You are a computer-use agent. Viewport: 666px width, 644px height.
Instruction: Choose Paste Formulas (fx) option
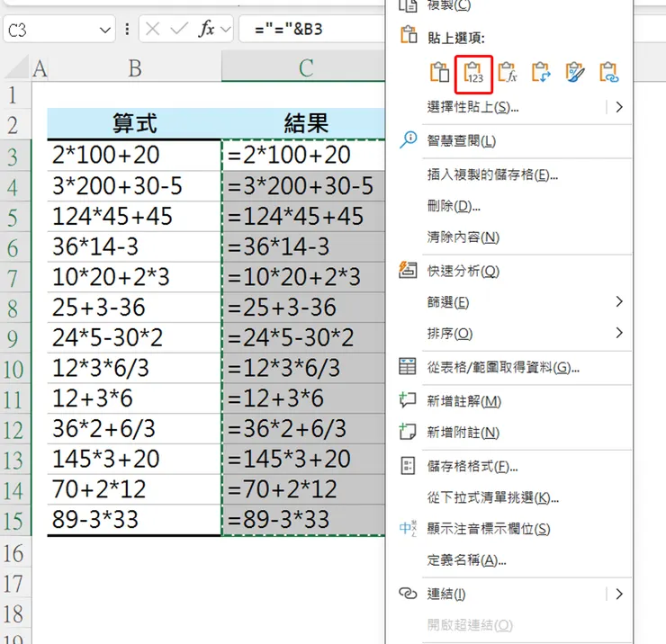(x=507, y=72)
